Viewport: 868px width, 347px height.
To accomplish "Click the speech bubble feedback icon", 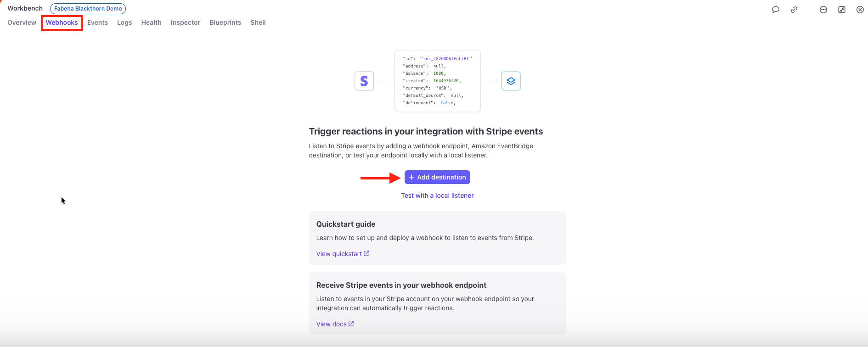I will coord(776,10).
